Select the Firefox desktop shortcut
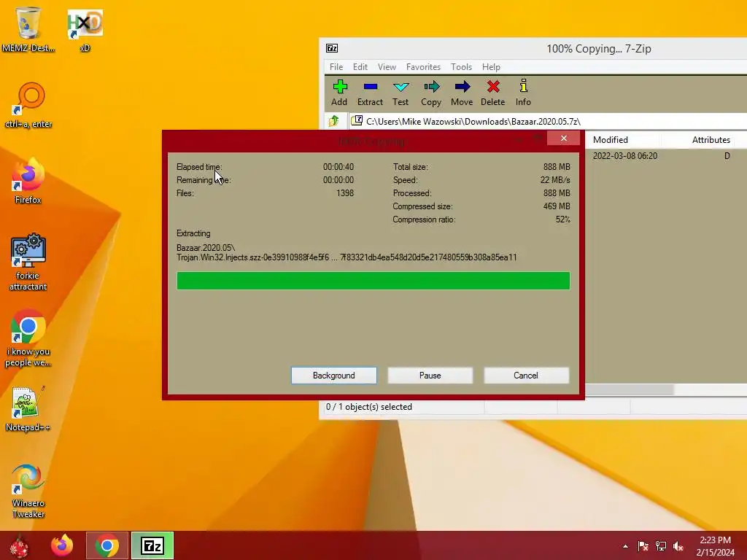The width and height of the screenshot is (747, 560). (28, 181)
